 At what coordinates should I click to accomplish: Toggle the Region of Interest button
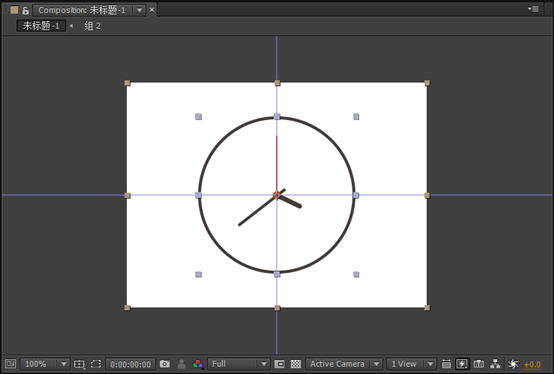pos(279,364)
